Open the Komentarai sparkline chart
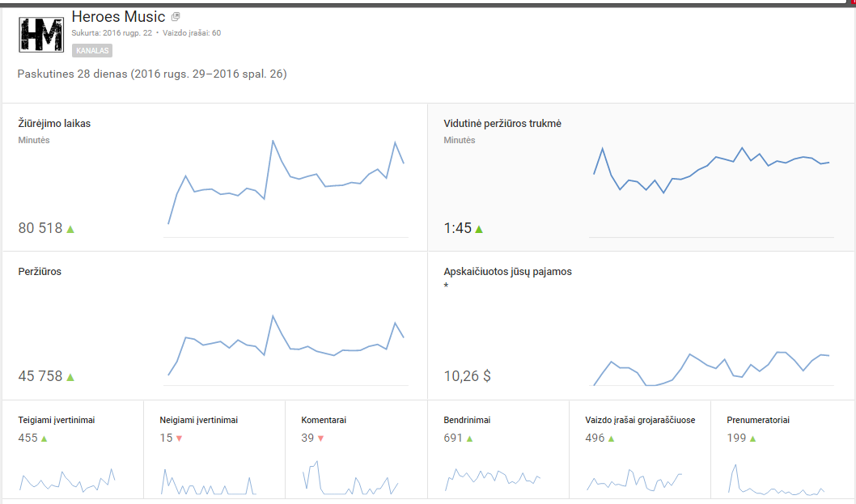 click(x=350, y=478)
